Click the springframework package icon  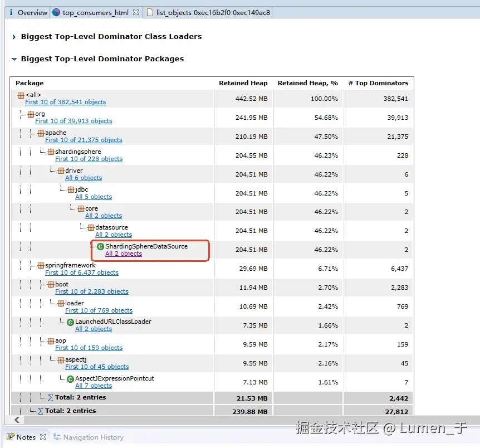point(41,266)
